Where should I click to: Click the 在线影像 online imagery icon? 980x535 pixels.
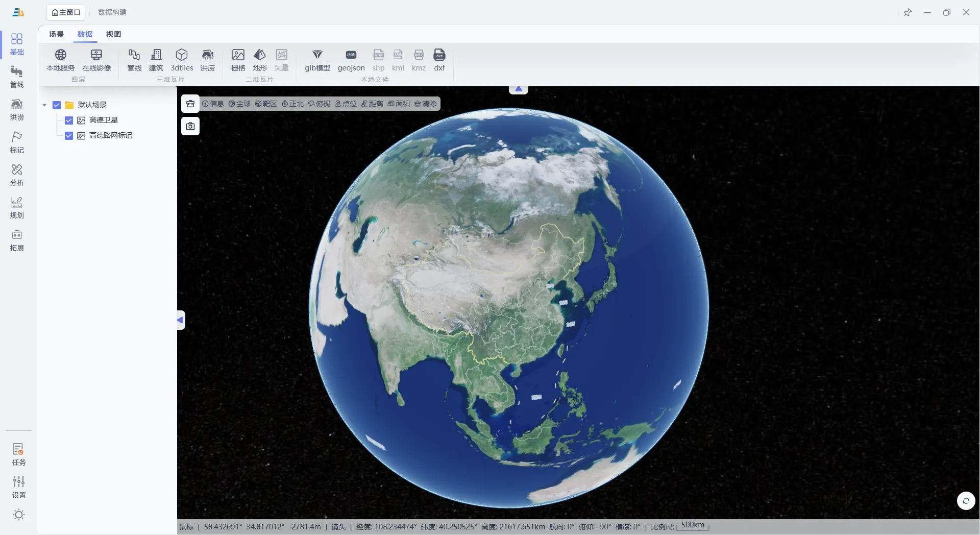click(x=96, y=55)
